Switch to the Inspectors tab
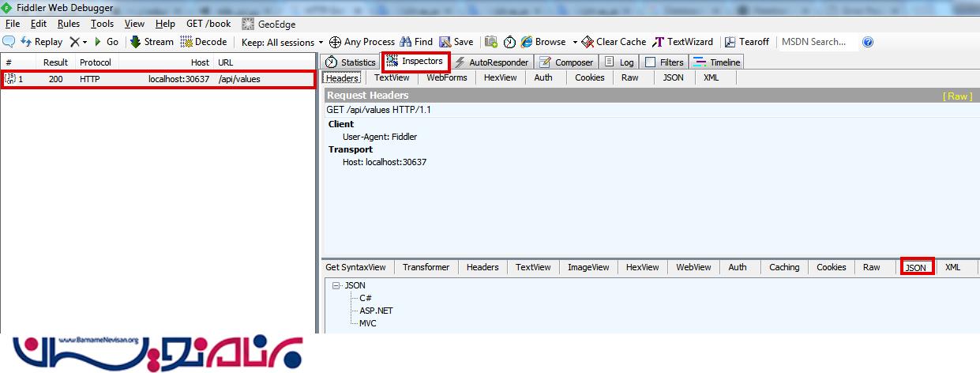980x373 pixels. [x=415, y=61]
